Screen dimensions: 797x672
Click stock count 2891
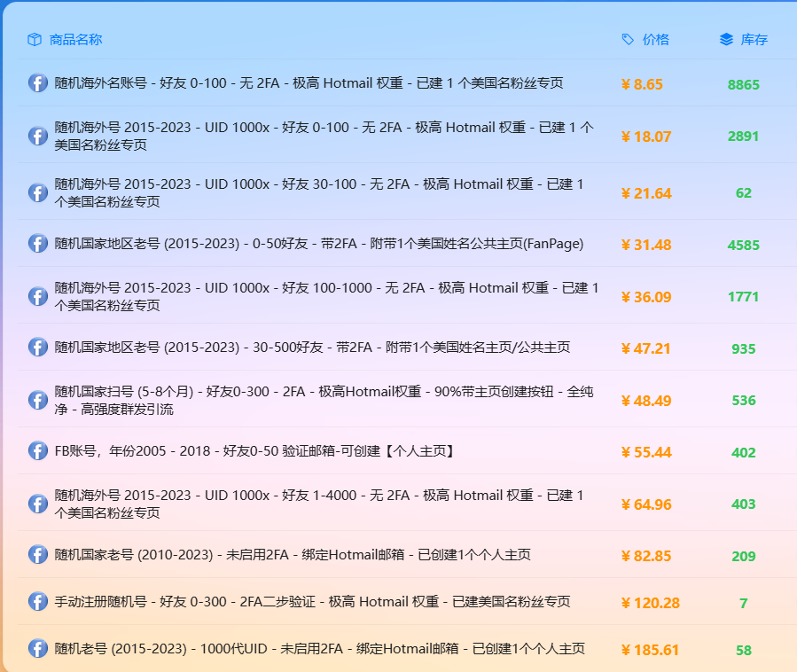tap(743, 137)
